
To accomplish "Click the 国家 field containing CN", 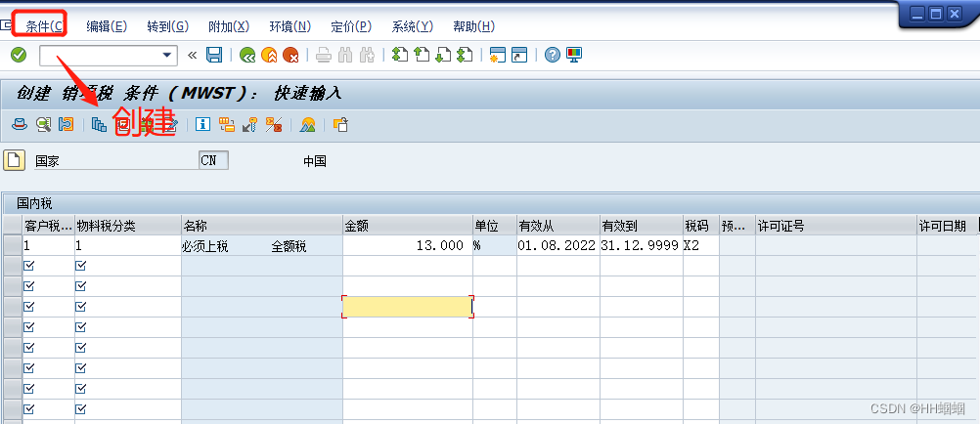I will (x=214, y=160).
